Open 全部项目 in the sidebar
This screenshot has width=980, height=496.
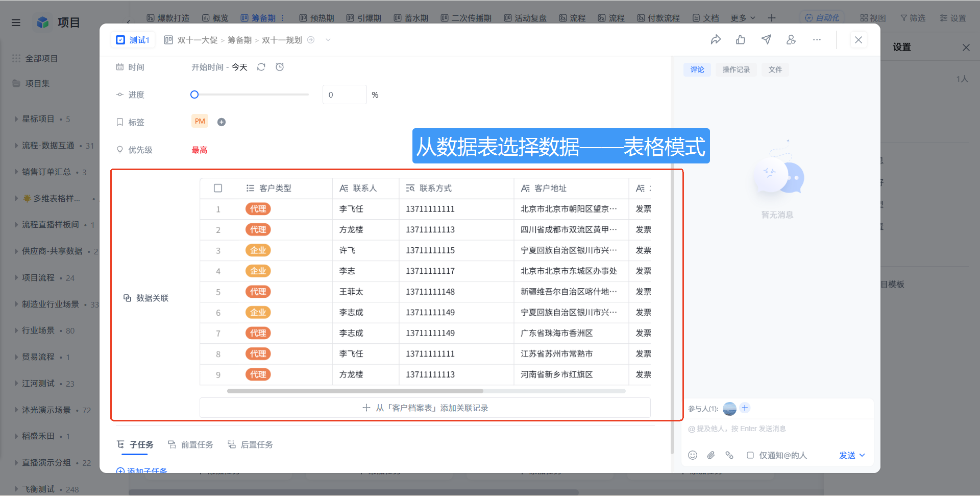41,59
